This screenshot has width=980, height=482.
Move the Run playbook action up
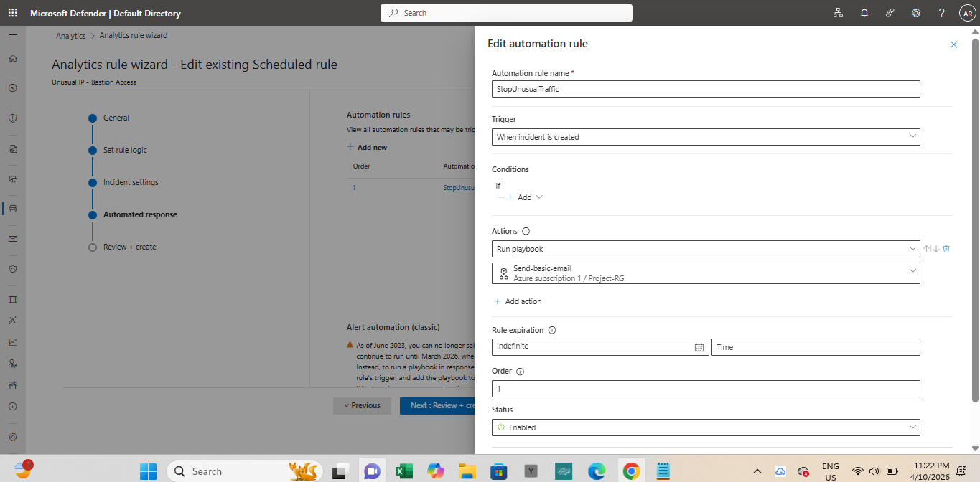(x=927, y=249)
